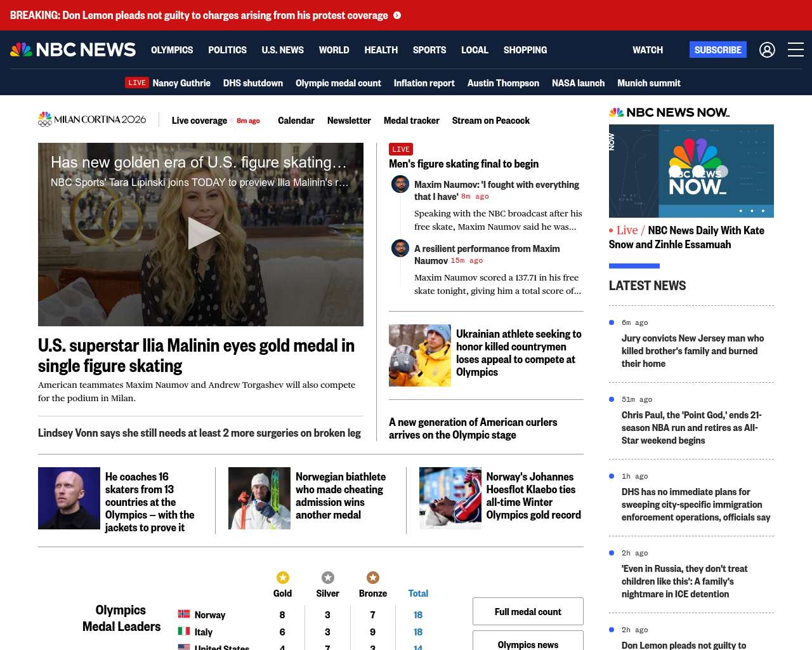Go to the Shopping section
The width and height of the screenshot is (812, 650).
525,50
